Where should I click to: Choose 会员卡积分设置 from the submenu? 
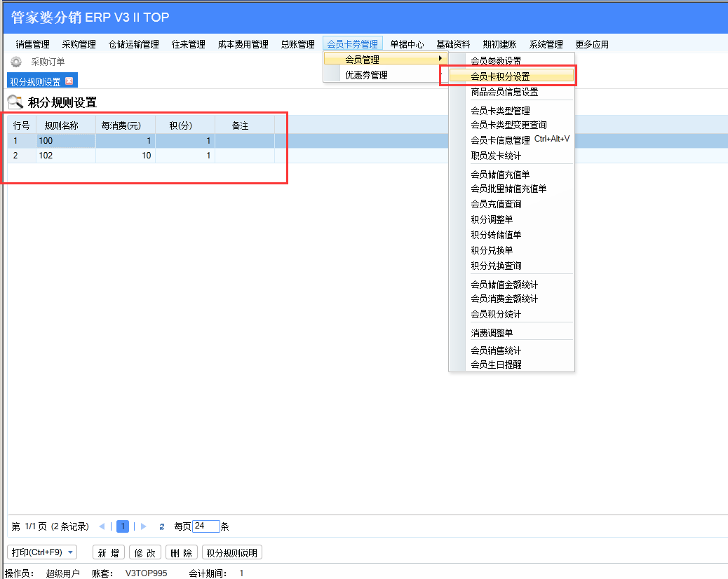[500, 76]
